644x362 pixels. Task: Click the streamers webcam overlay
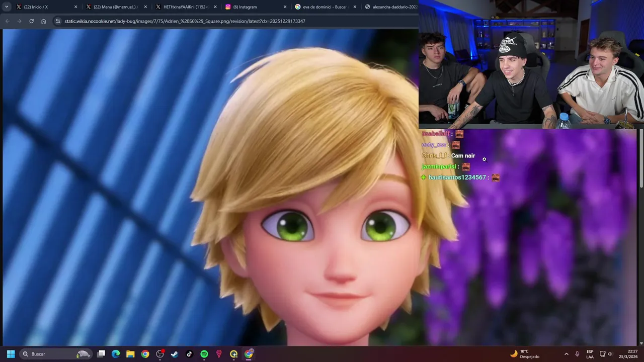tap(531, 64)
